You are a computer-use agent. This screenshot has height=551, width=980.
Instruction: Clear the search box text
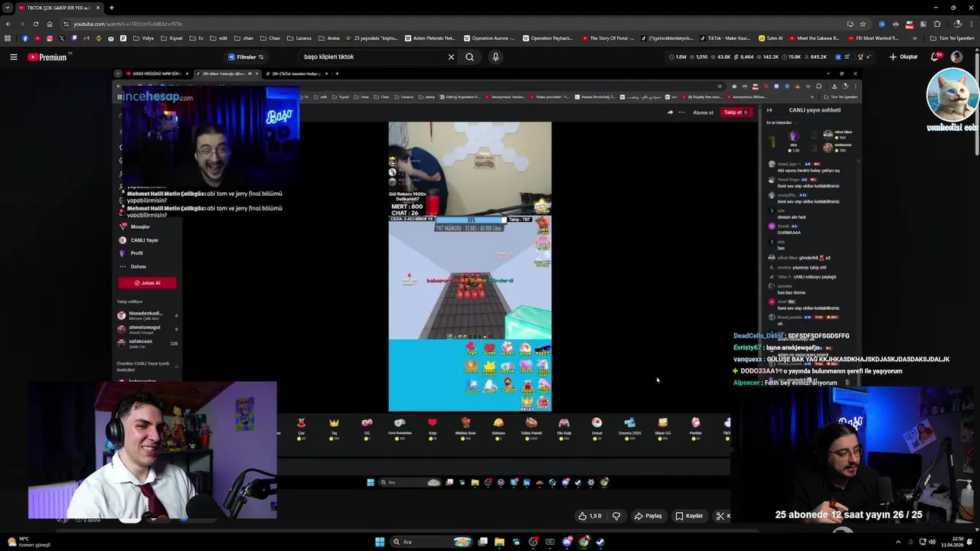click(451, 57)
